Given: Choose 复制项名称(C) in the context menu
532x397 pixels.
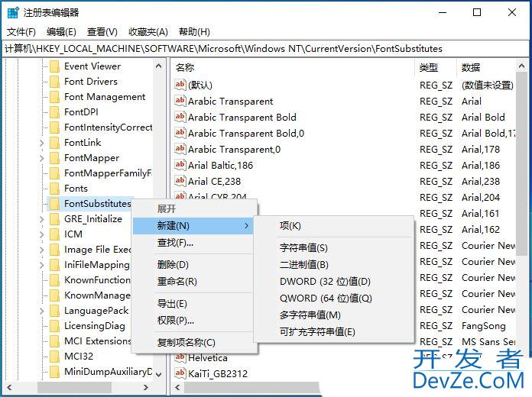Looking at the screenshot, I should [x=193, y=343].
